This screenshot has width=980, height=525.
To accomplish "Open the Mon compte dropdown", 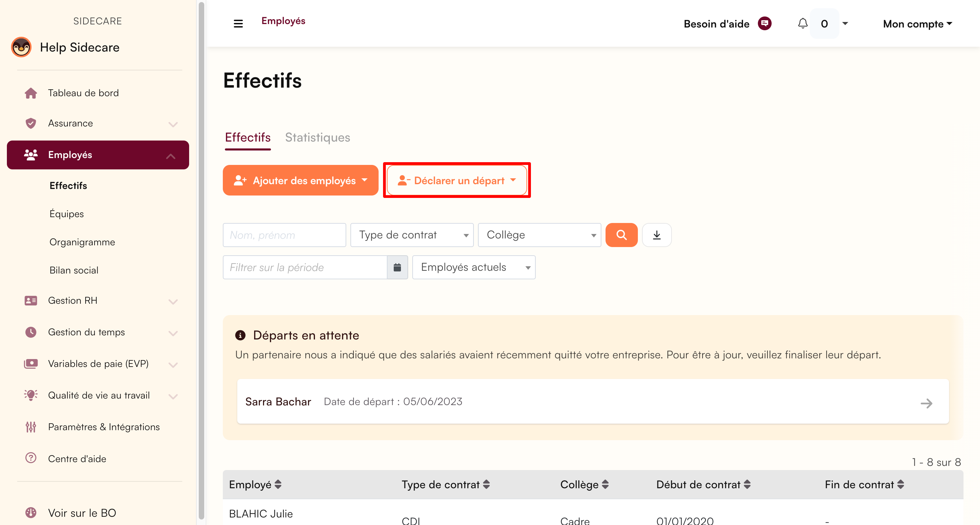I will (917, 24).
